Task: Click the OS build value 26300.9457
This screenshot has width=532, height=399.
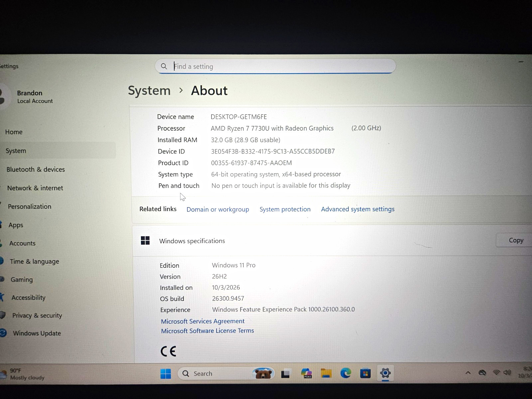Action: point(228,299)
